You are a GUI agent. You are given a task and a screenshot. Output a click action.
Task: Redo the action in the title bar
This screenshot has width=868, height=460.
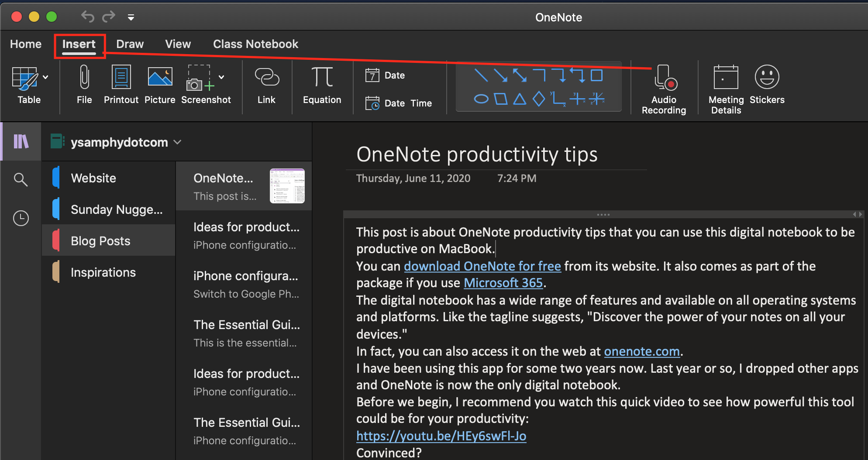tap(109, 17)
